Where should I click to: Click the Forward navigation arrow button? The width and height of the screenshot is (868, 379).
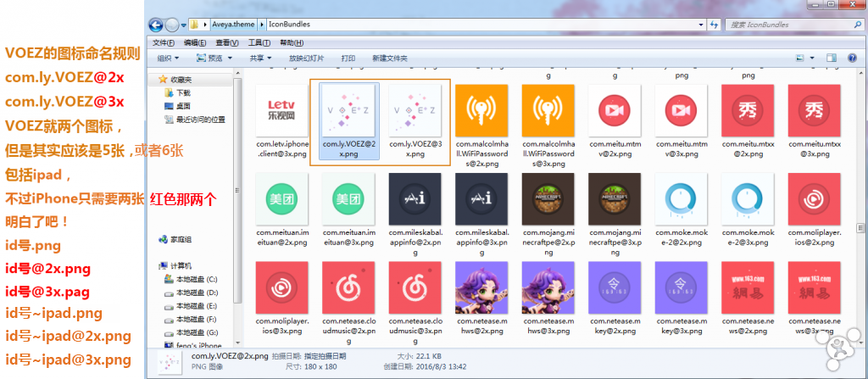pos(172,25)
